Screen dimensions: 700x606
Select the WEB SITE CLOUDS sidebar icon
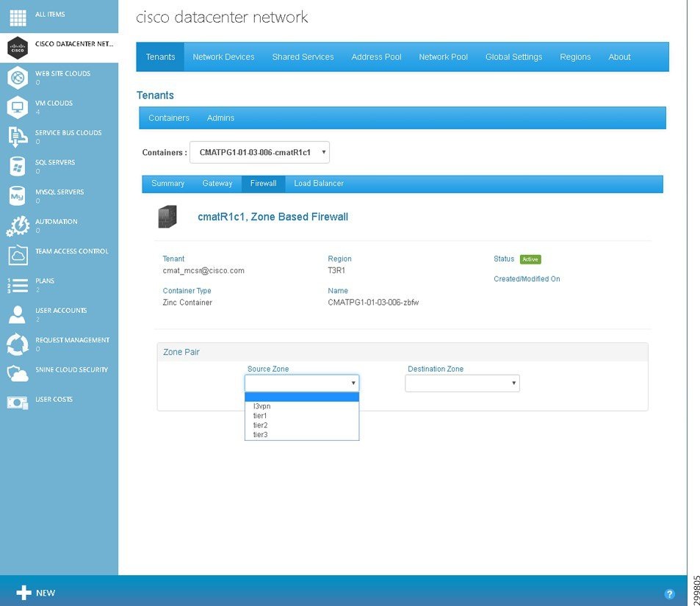pos(17,76)
